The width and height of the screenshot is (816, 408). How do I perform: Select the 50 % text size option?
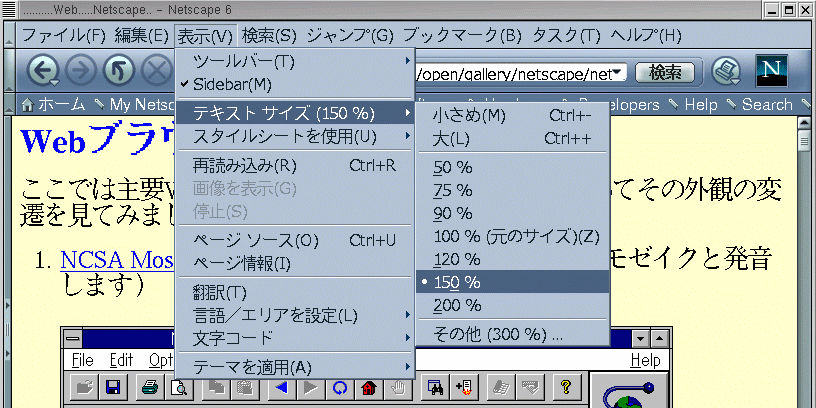pyautogui.click(x=513, y=168)
